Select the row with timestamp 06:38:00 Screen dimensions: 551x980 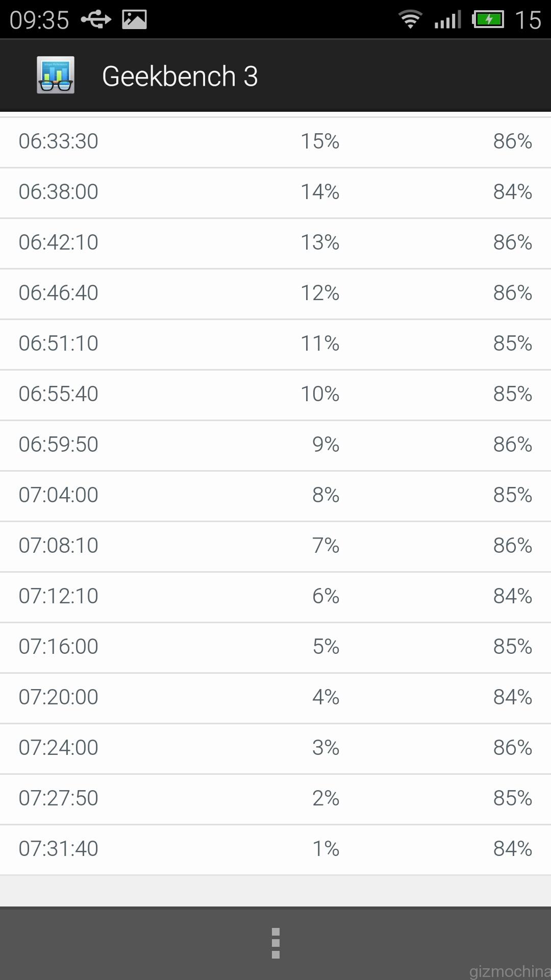tap(275, 192)
